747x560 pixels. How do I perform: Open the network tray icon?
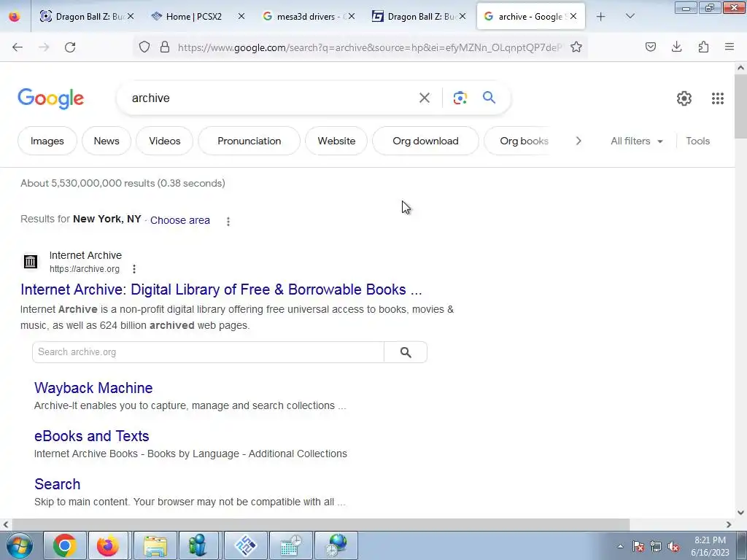(656, 547)
